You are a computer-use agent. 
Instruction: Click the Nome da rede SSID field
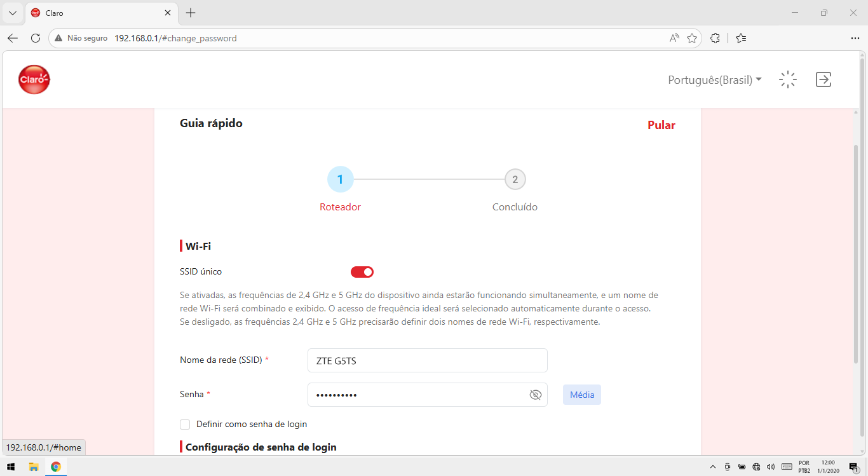pos(427,360)
